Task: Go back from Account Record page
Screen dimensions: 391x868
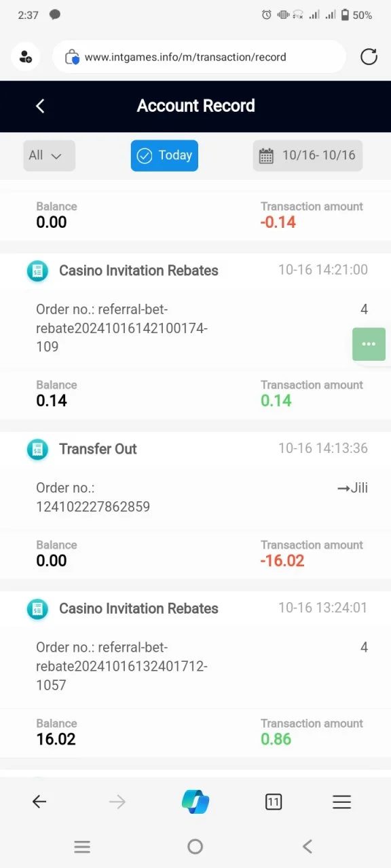Action: click(40, 106)
